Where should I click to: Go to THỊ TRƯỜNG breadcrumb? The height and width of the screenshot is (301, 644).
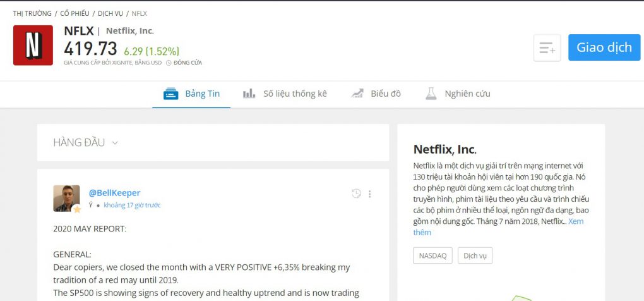pyautogui.click(x=32, y=13)
